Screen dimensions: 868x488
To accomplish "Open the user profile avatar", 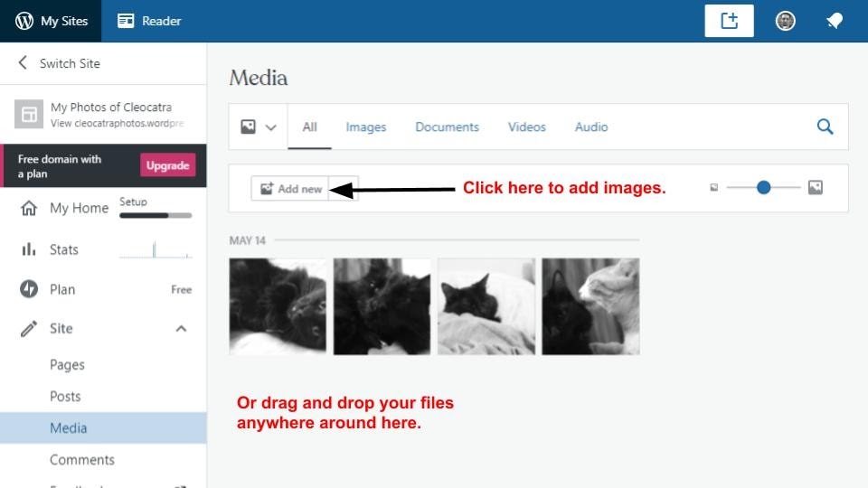I will (x=785, y=21).
